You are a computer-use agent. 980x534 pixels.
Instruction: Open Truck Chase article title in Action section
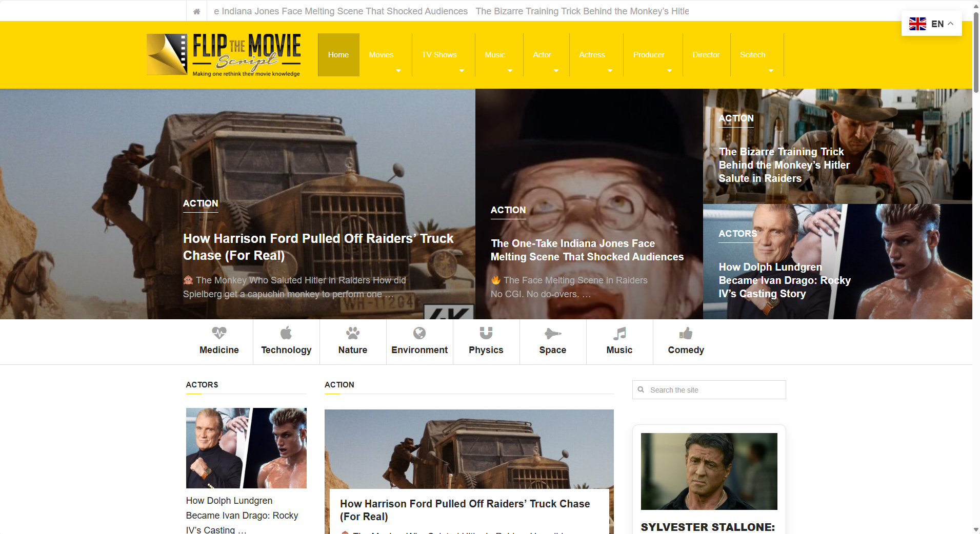point(465,510)
